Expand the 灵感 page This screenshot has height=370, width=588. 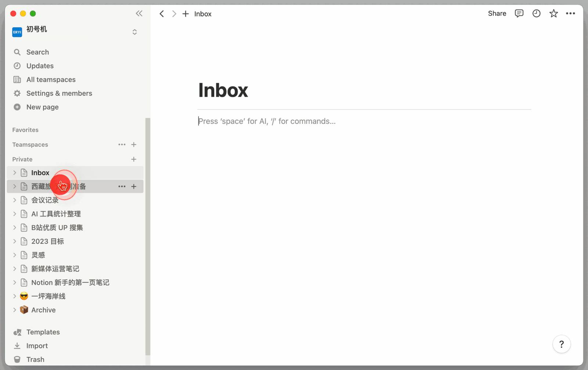point(15,255)
